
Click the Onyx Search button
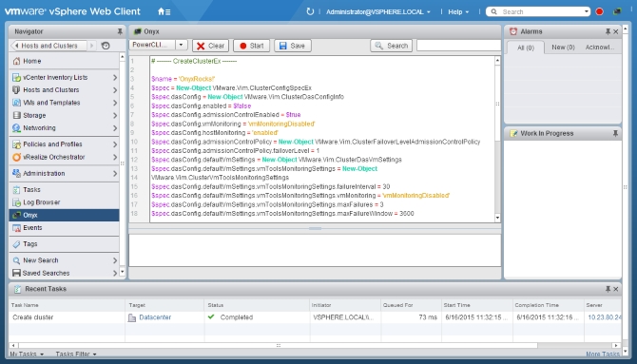tap(391, 46)
